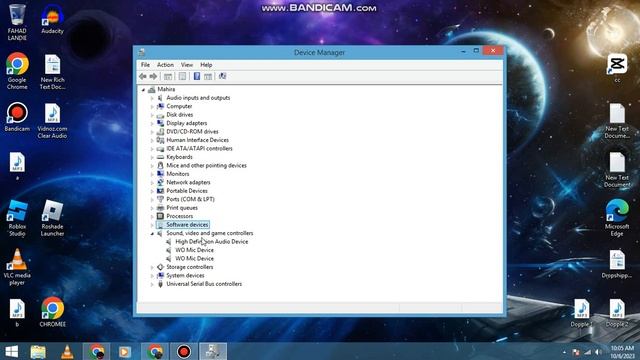Select the Bandicam desktop shortcut

coord(17,117)
